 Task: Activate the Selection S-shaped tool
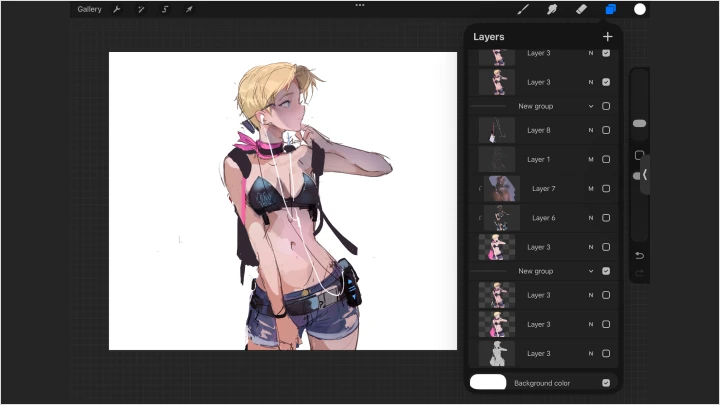(165, 9)
